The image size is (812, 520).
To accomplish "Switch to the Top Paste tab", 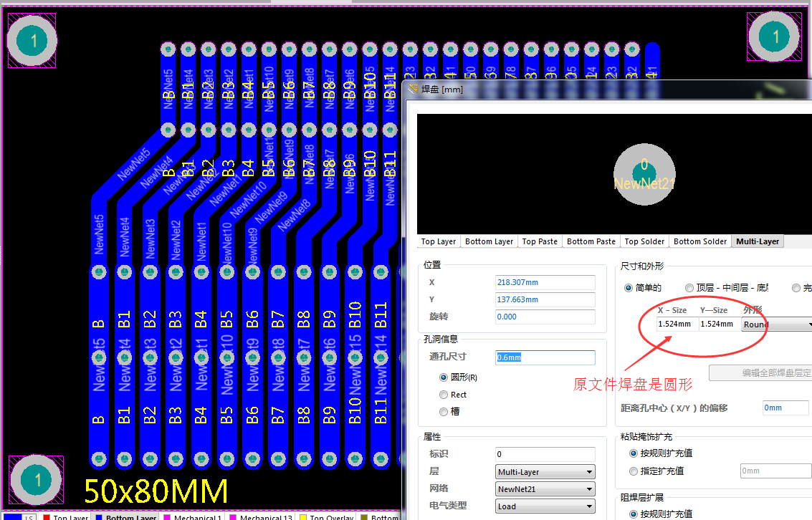I will (x=540, y=241).
